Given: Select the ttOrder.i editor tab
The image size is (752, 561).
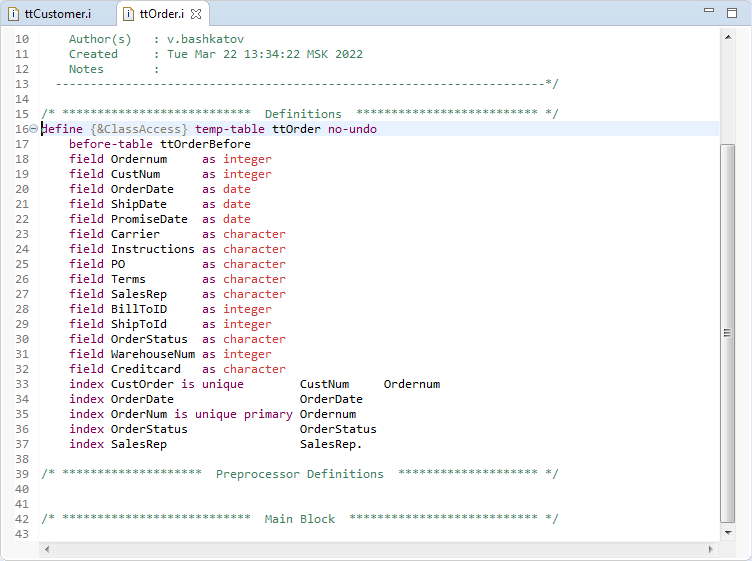Looking at the screenshot, I should [162, 14].
